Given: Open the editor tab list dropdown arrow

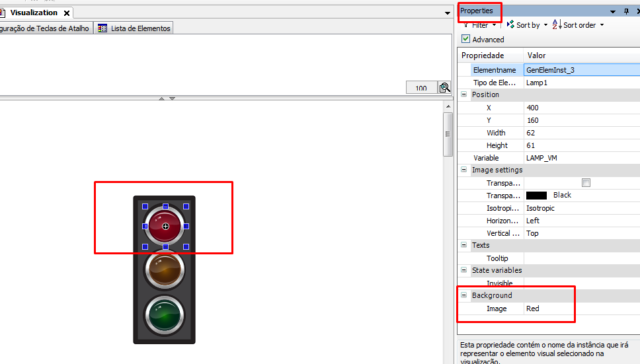Looking at the screenshot, I should click(x=448, y=13).
